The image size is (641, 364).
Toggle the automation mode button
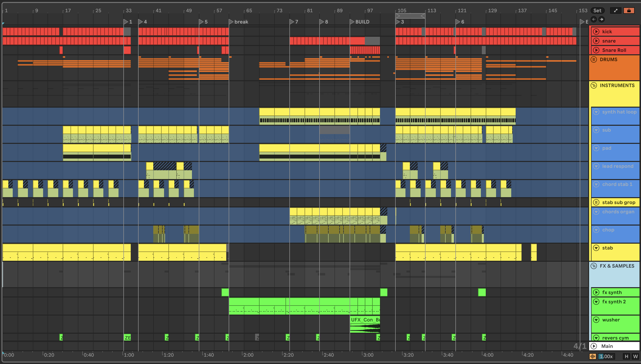[x=616, y=11]
